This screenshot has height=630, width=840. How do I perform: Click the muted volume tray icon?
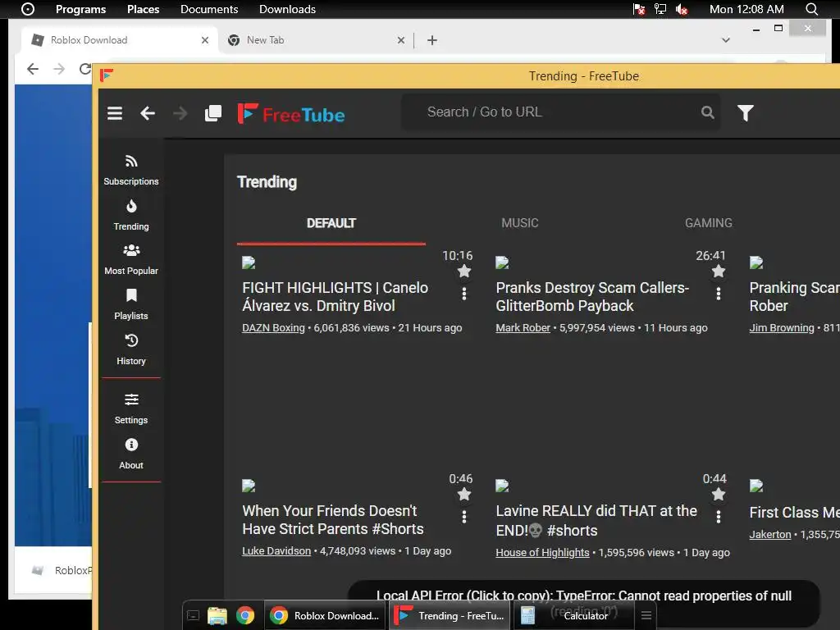[682, 9]
